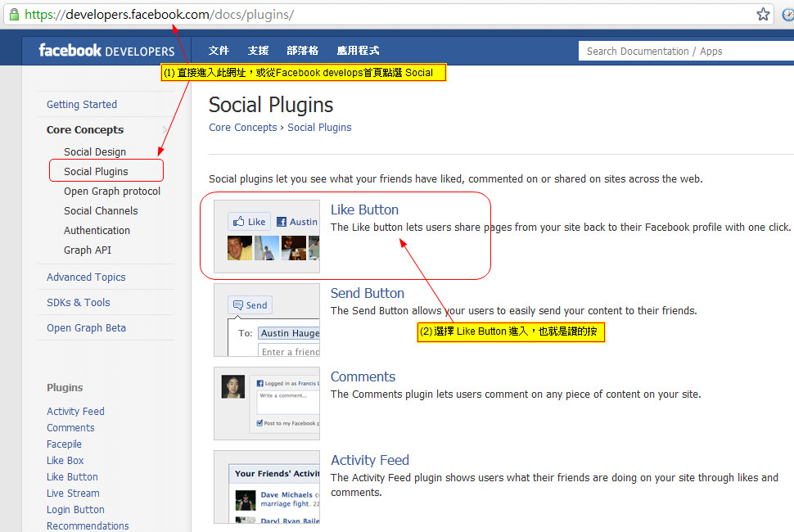Click the green secure padlock icon
Viewport: 794px width, 532px height.
(x=14, y=14)
